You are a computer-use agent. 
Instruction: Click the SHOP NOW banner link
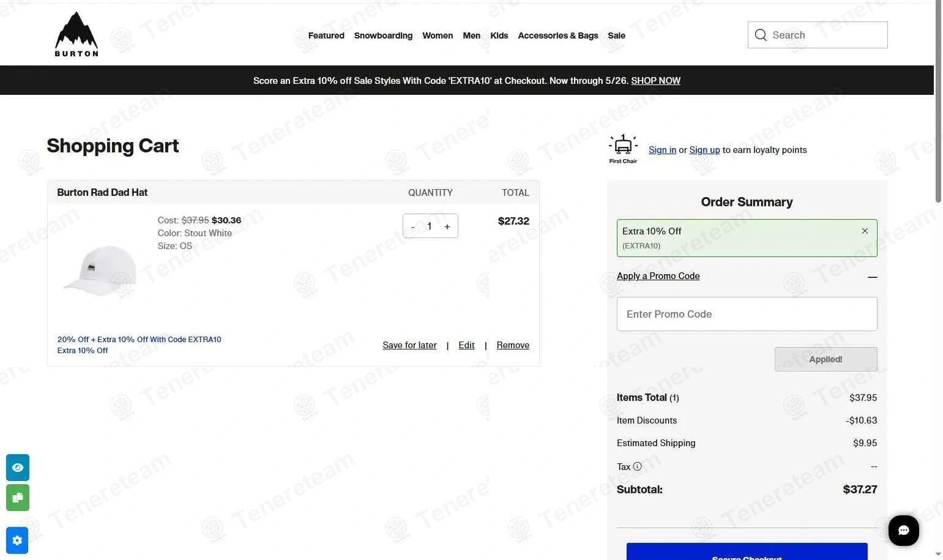[655, 81]
